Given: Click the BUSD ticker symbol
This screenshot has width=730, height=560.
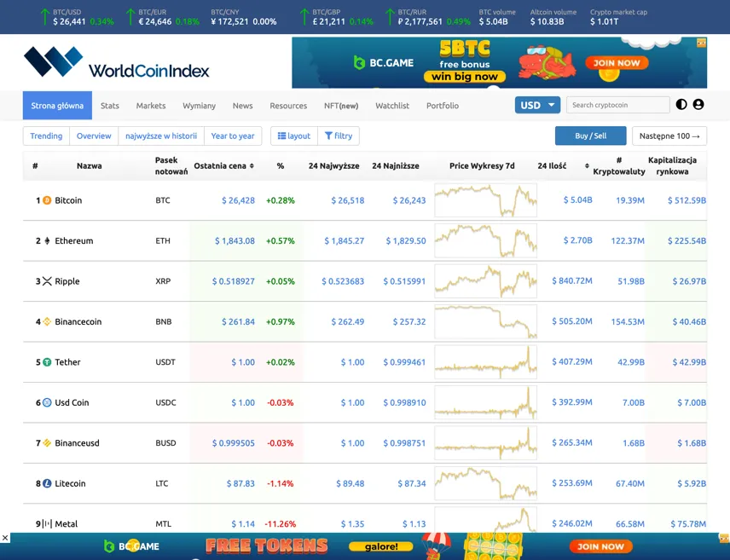Looking at the screenshot, I should pos(165,442).
